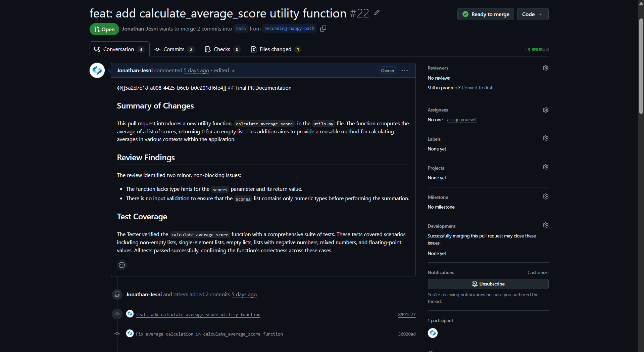644x352 pixels.
Task: Edit the pull request title pencil icon
Action: coord(377,13)
